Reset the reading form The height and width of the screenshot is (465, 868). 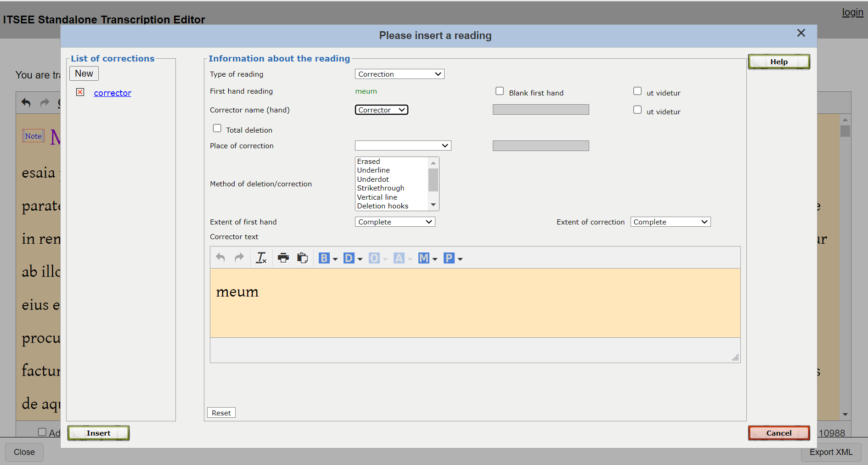[x=221, y=413]
